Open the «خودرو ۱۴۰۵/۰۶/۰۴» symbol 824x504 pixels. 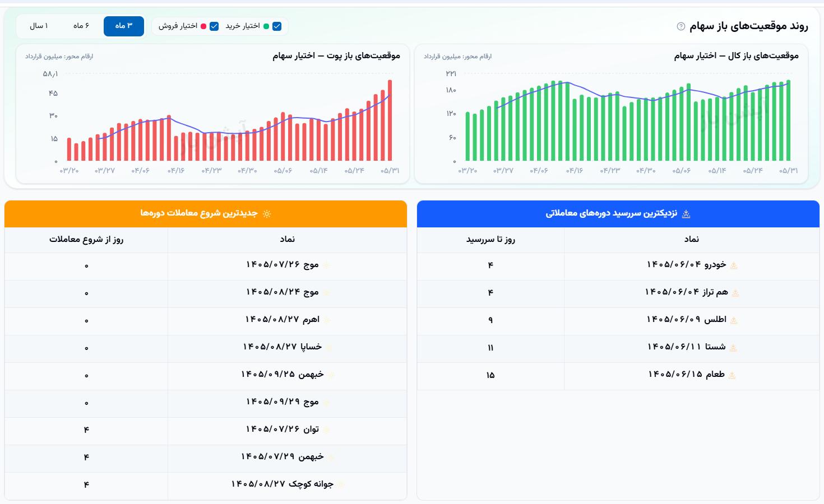tap(687, 264)
